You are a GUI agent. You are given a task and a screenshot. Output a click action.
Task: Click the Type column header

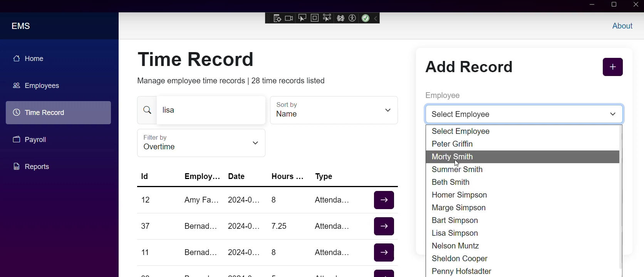(x=324, y=177)
